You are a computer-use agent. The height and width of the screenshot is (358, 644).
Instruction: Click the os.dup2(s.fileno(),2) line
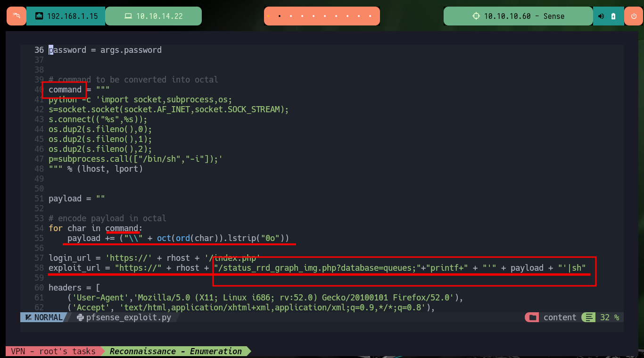[x=100, y=149]
